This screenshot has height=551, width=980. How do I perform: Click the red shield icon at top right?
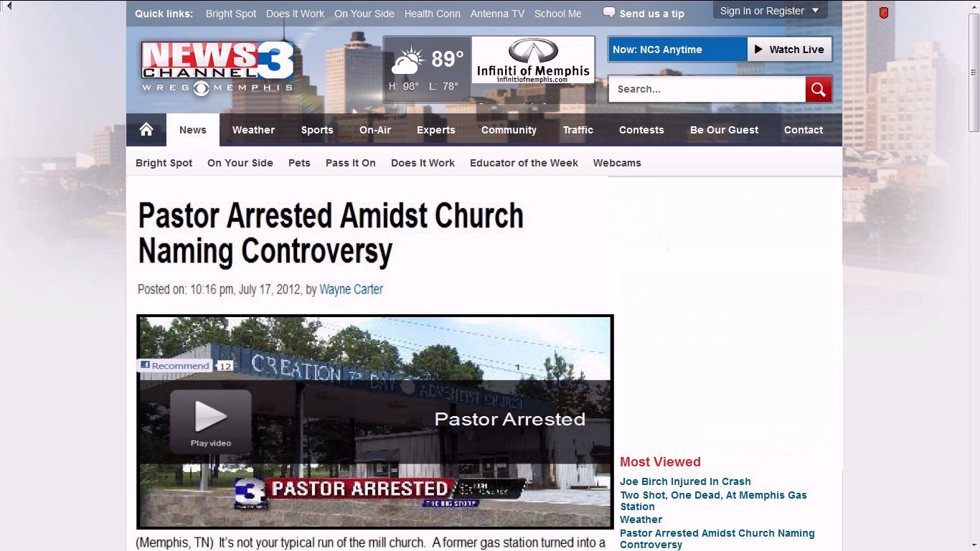coord(884,12)
